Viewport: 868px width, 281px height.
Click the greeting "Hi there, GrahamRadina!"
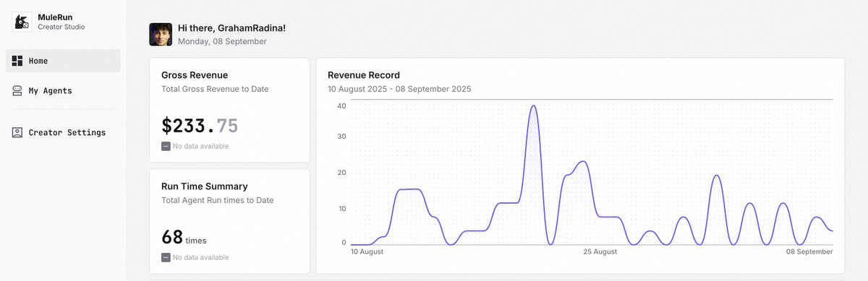pos(231,28)
